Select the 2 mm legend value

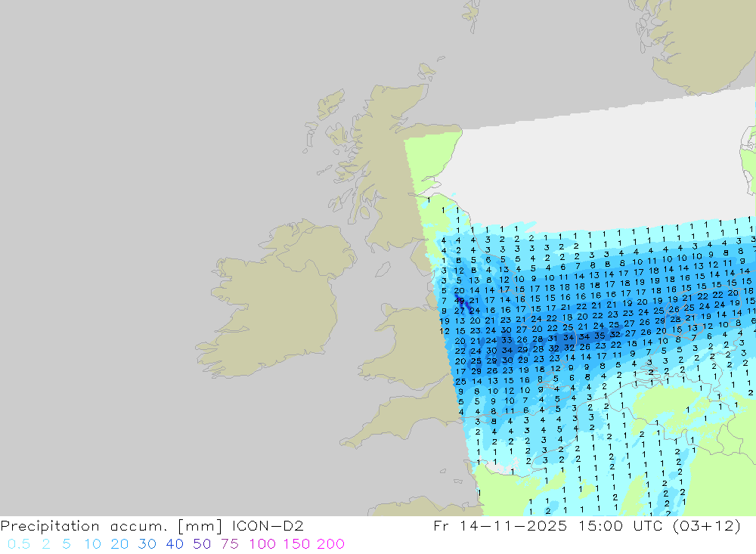pos(46,544)
